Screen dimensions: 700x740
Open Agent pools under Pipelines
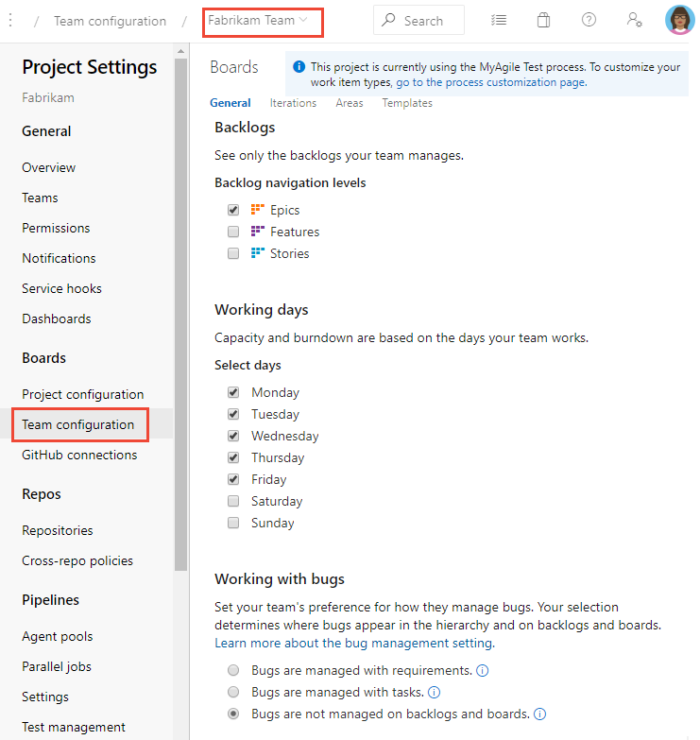[57, 636]
